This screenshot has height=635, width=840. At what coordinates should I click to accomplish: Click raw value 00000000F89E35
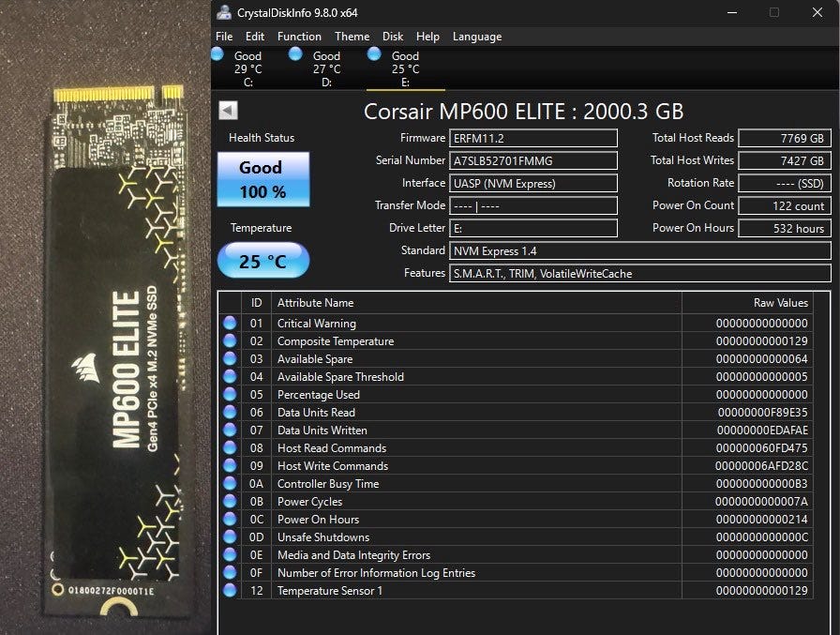pos(763,412)
